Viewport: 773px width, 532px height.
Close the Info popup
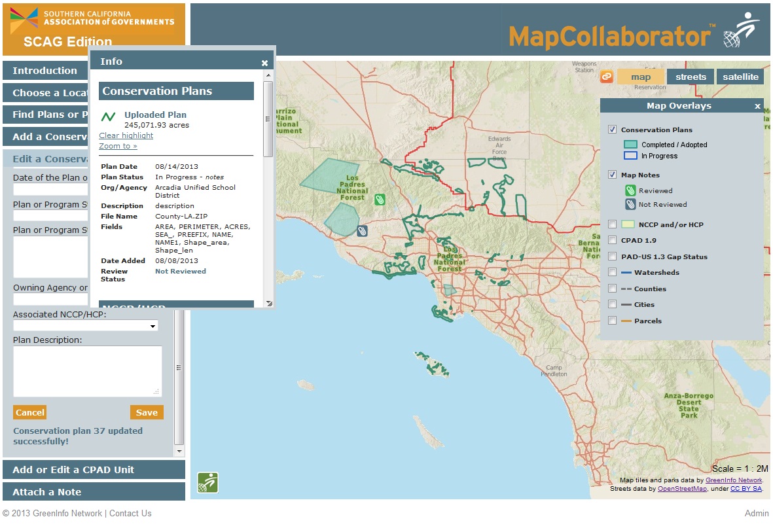click(264, 63)
